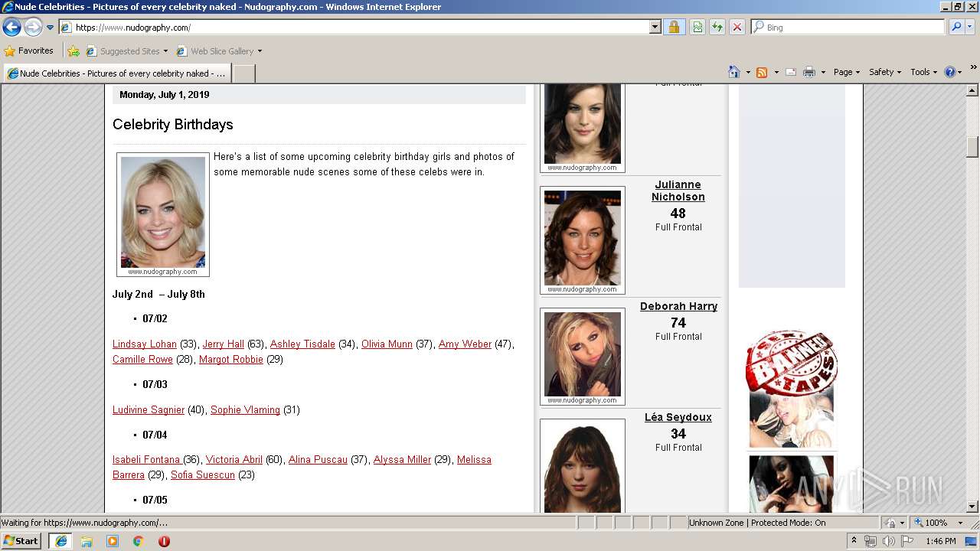
Task: Expand the Print options dropdown arrow
Action: coord(823,72)
